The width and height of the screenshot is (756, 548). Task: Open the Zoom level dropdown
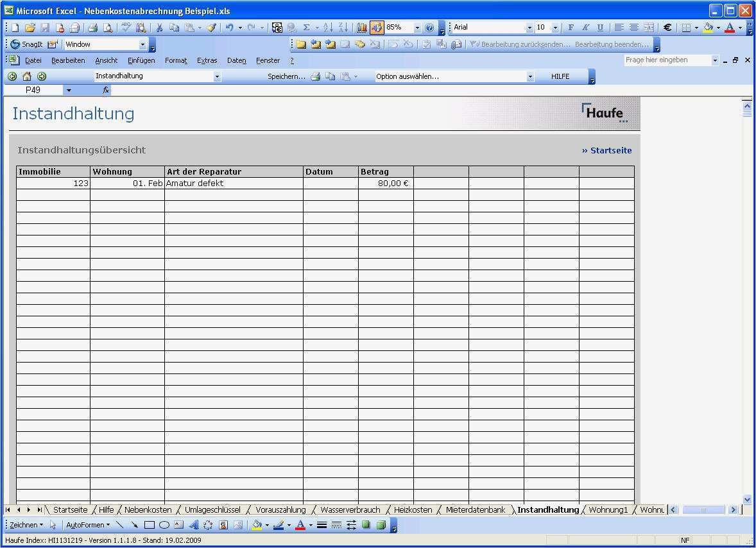point(417,27)
